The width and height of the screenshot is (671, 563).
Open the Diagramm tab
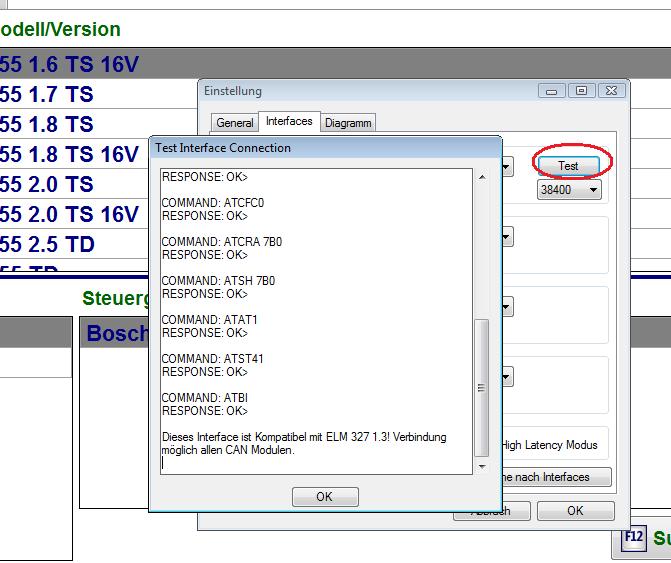pyautogui.click(x=348, y=123)
